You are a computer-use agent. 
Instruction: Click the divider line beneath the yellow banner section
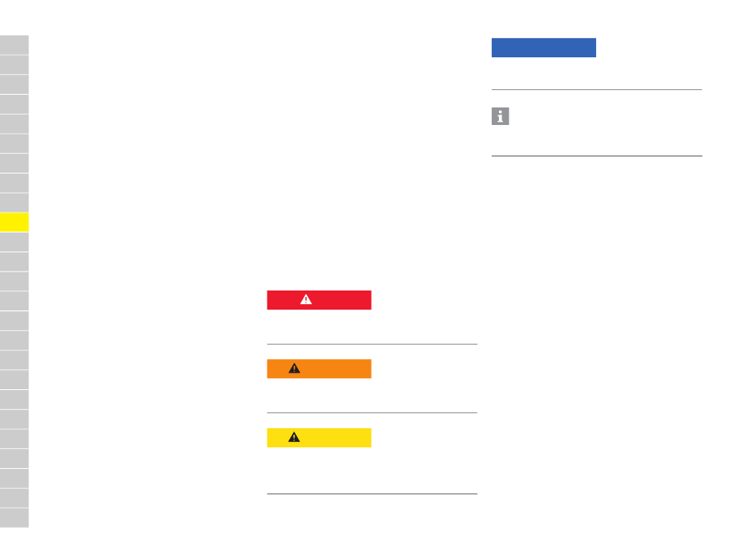coord(372,494)
